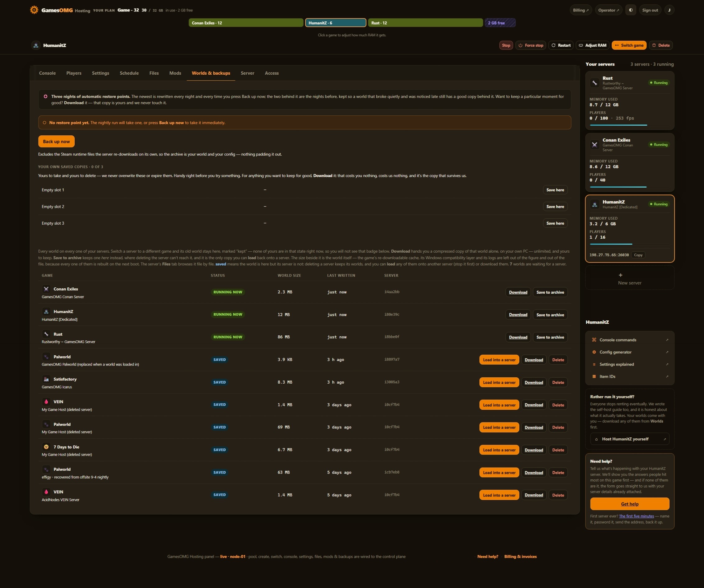Image resolution: width=704 pixels, height=588 pixels.
Task: Open the J user avatar
Action: pos(669,10)
